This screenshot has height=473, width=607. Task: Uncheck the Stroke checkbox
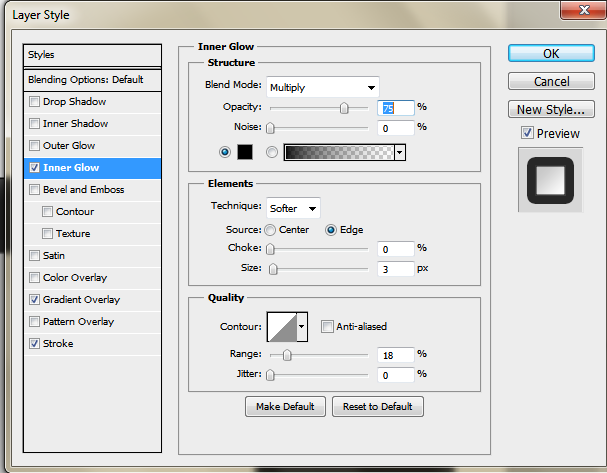click(34, 344)
